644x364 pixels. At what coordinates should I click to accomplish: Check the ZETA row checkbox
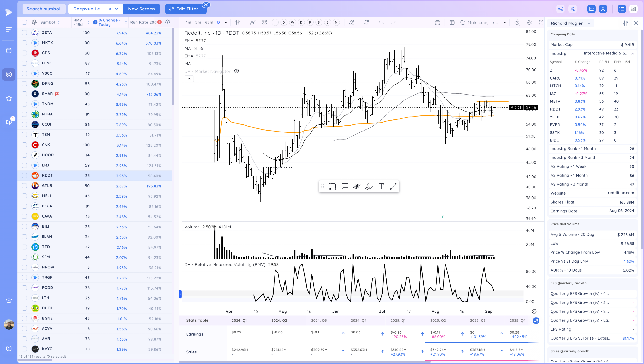pyautogui.click(x=24, y=32)
